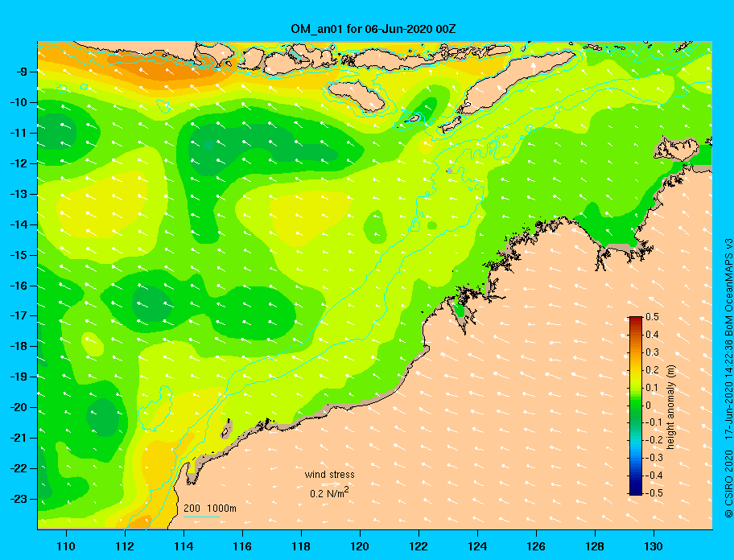Click the wind stress reference arrow
The image size is (734, 560).
coord(331,484)
